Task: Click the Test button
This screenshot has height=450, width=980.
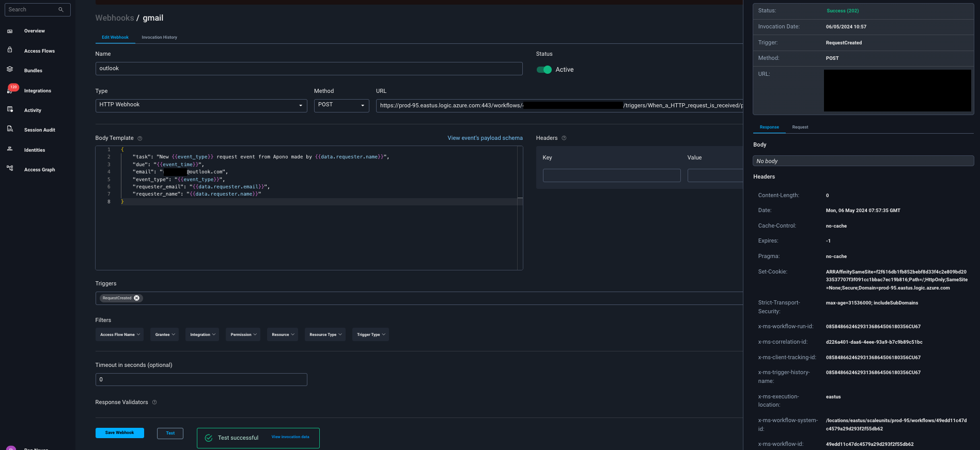Action: [x=170, y=433]
